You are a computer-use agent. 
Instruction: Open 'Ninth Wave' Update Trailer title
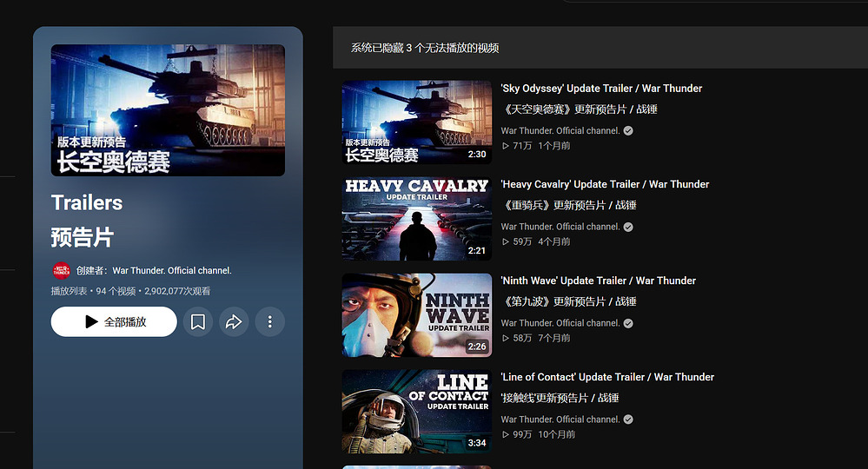[598, 281]
